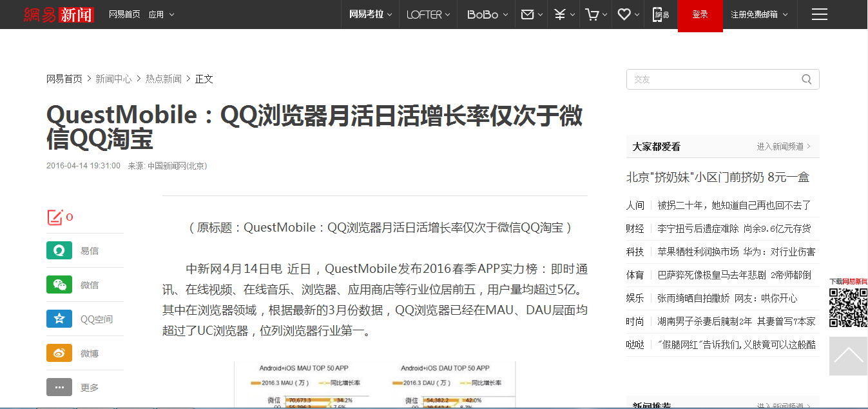Expand the 网易考拉 dropdown
The image size is (868, 409).
[371, 14]
